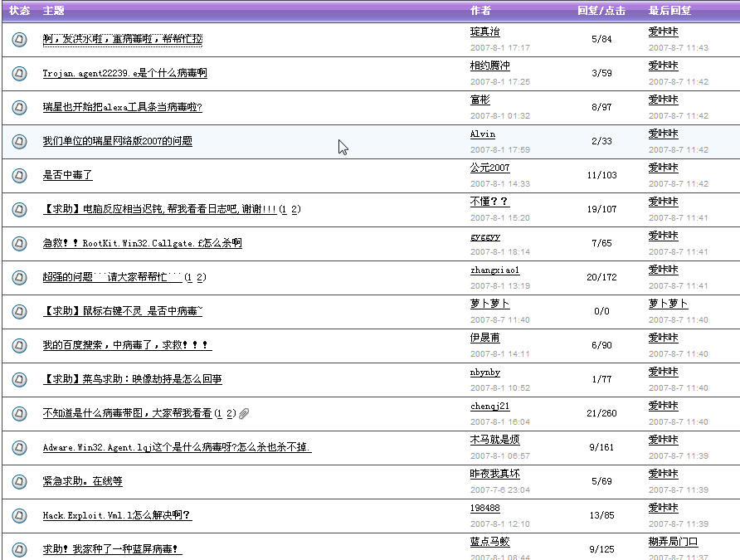Open last replier 萝卜萝卜 in last-reply column
Viewport: 740px width, 560px height.
(x=669, y=304)
